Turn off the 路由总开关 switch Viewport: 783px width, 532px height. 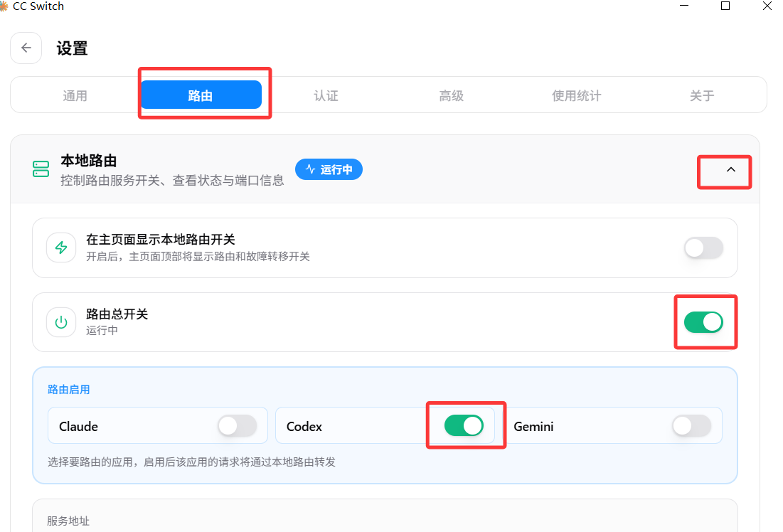coord(703,322)
